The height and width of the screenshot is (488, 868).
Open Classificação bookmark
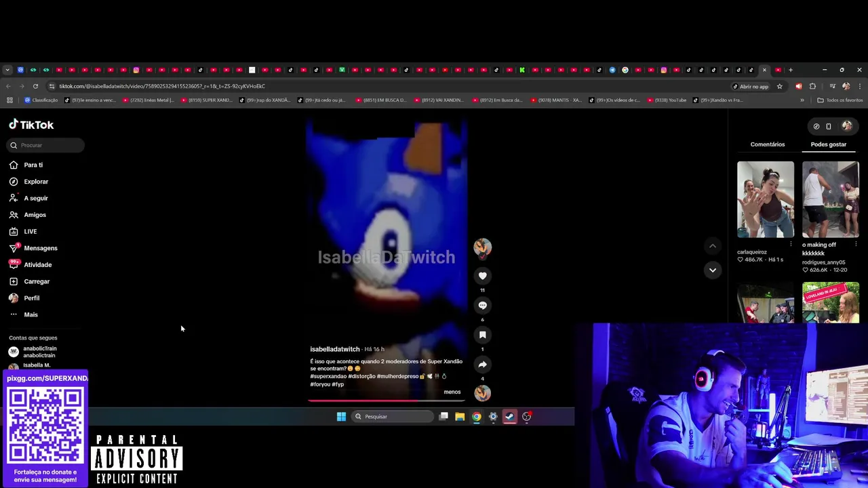coord(41,100)
